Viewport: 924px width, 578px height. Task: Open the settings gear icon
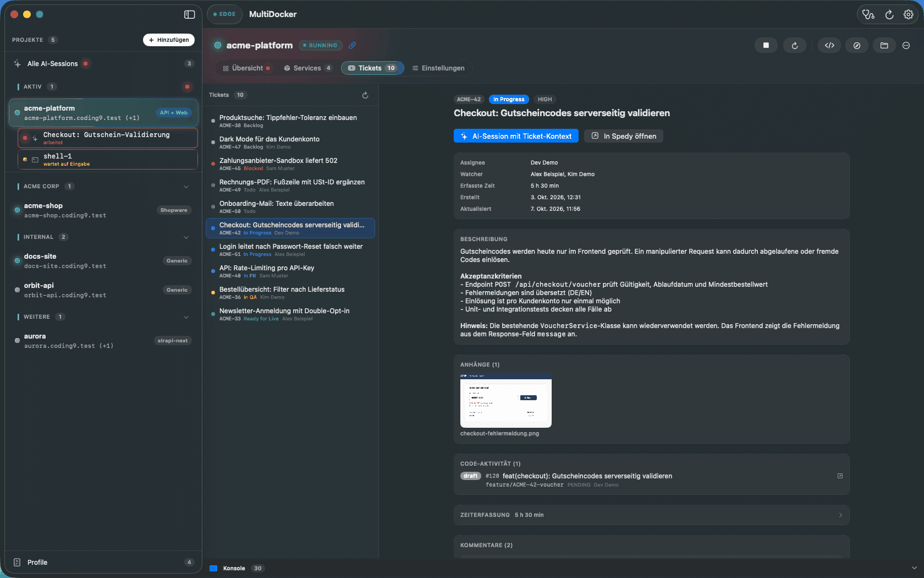tap(908, 14)
